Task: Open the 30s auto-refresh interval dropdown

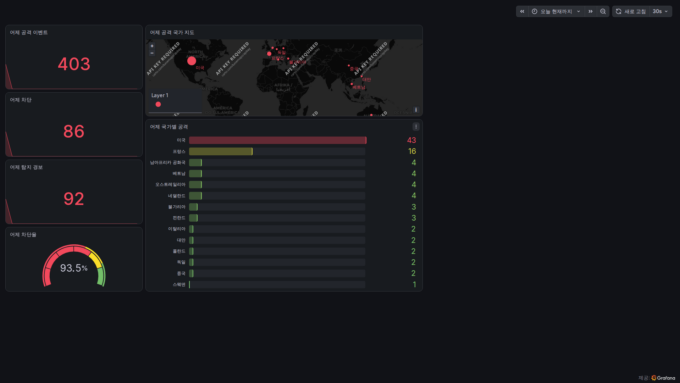Action: [660, 11]
